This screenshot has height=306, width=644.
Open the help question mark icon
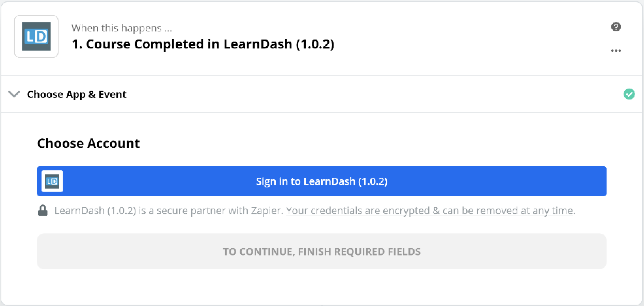(x=616, y=27)
